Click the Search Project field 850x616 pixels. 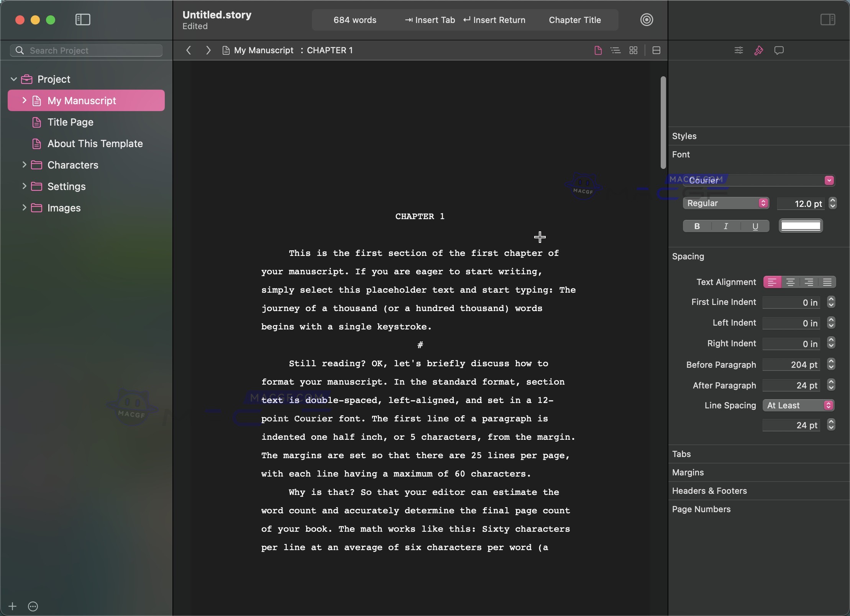point(86,50)
